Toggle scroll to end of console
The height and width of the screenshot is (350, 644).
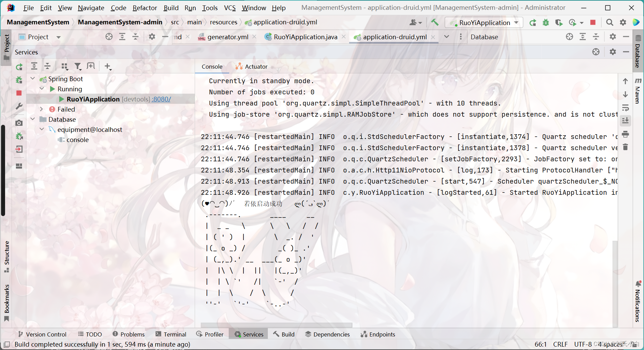(625, 120)
